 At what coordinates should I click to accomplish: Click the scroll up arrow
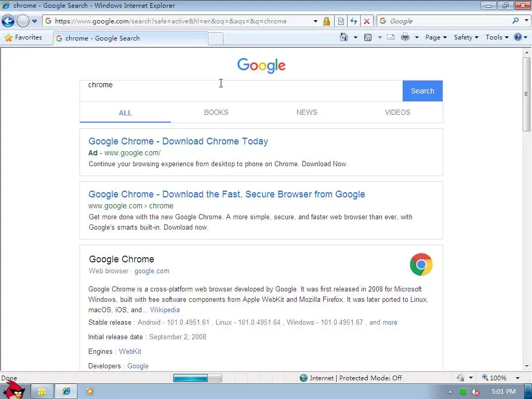(x=527, y=52)
